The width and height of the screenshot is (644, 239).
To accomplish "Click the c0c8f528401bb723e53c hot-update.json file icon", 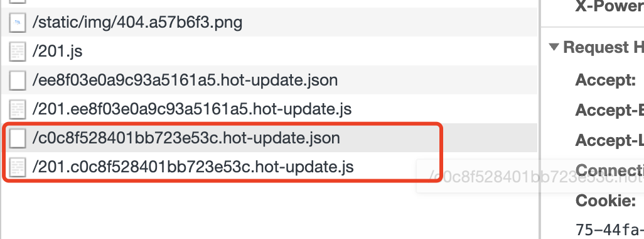I will click(x=18, y=138).
